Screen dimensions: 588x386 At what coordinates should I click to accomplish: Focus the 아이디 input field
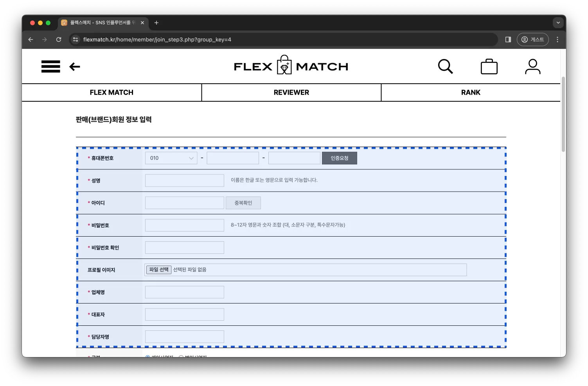(185, 203)
